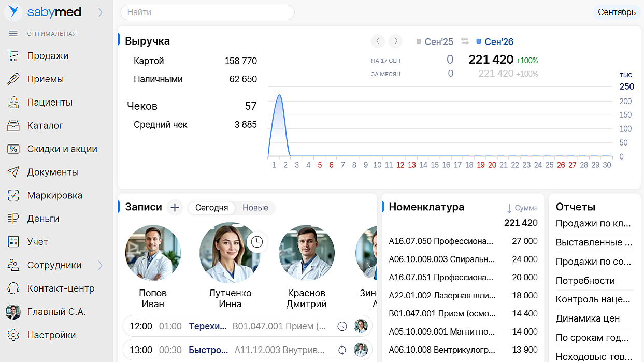The image size is (644, 362).
Task: Add a new record with plus icon
Action: [x=175, y=208]
